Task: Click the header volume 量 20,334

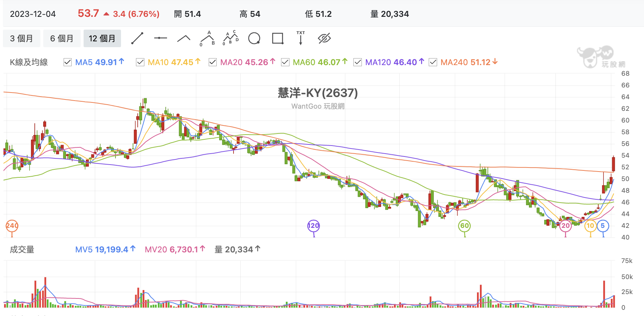Action: (x=390, y=14)
